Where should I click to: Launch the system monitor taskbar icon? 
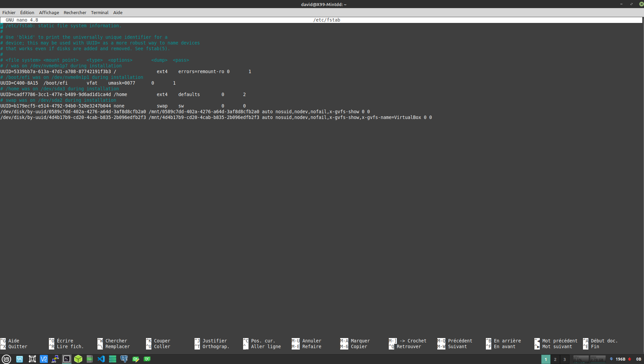point(20,359)
